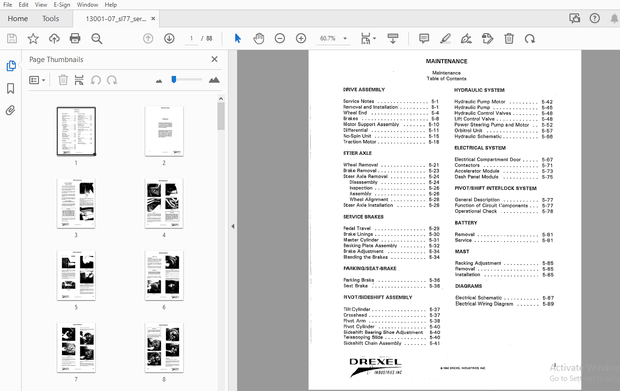Close the 13001-07_sl77_ser document tab

(153, 19)
